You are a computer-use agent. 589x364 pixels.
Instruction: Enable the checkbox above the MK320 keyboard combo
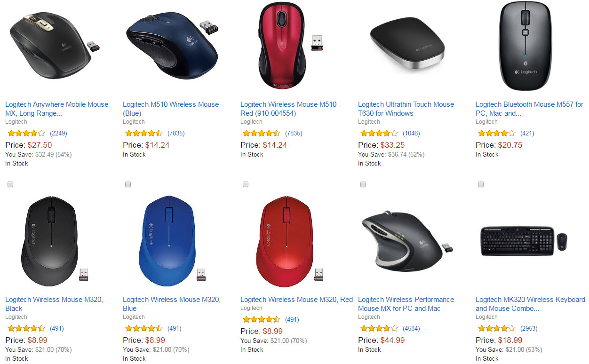coord(481,184)
